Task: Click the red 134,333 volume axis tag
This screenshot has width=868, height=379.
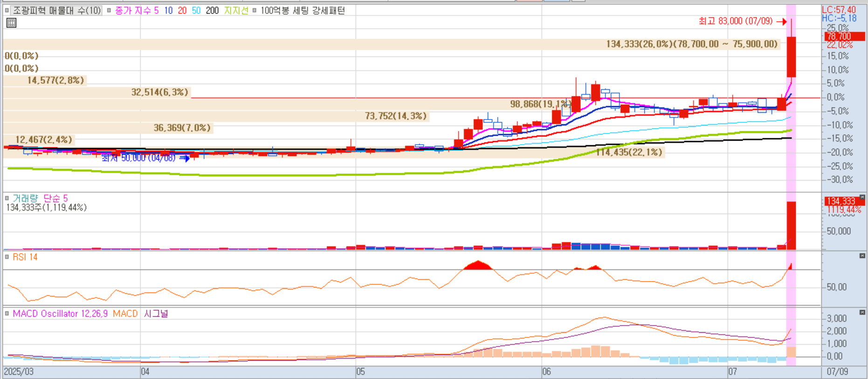Action: tap(844, 201)
